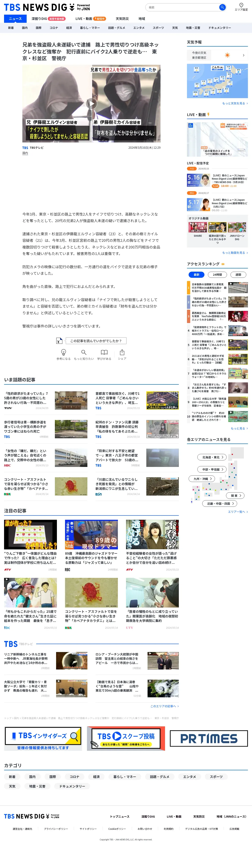
Task: Open the 5.17 朝 live news thumbnail
Action: click(198, 205)
